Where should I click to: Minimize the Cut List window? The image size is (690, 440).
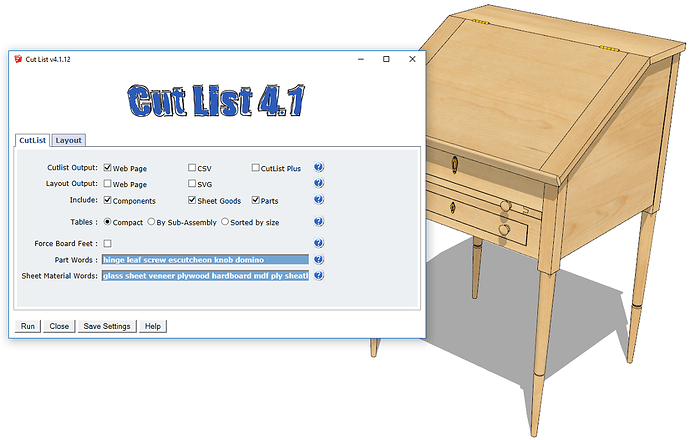click(361, 59)
